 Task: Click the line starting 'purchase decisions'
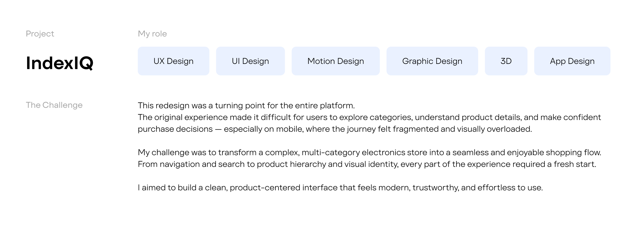(334, 129)
